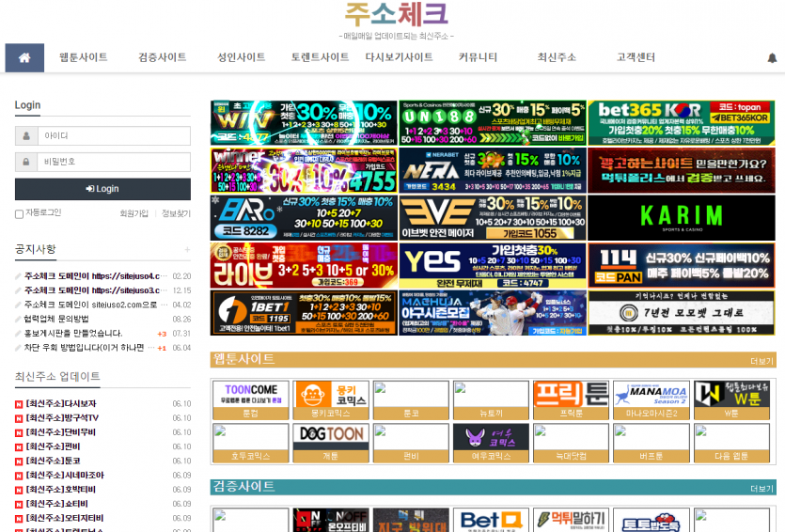Screen dimensions: 785x532
Task: Click the 공지사항 plus icon
Action: 187,249
